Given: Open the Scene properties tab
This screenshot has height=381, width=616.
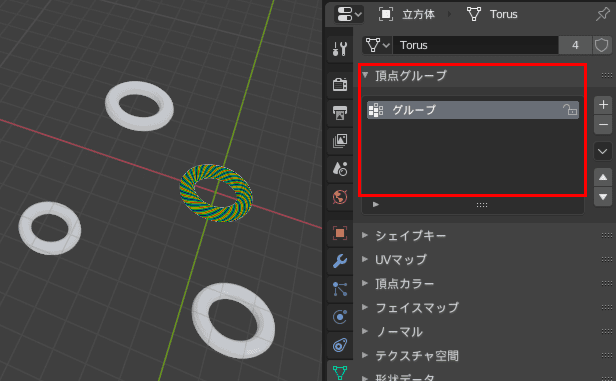Looking at the screenshot, I should coord(340,169).
